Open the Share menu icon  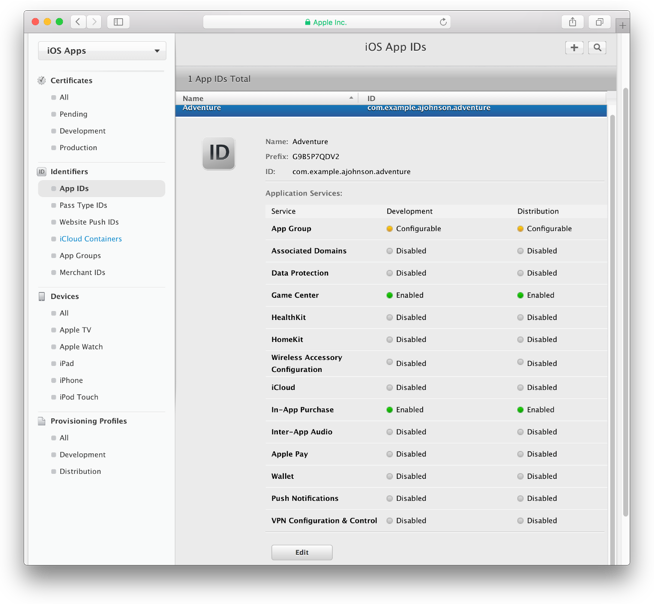573,22
